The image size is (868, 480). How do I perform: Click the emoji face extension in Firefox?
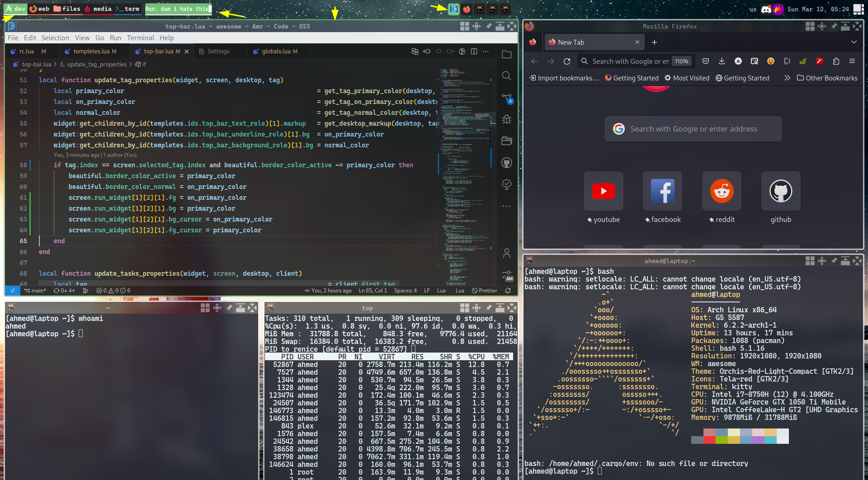771,61
